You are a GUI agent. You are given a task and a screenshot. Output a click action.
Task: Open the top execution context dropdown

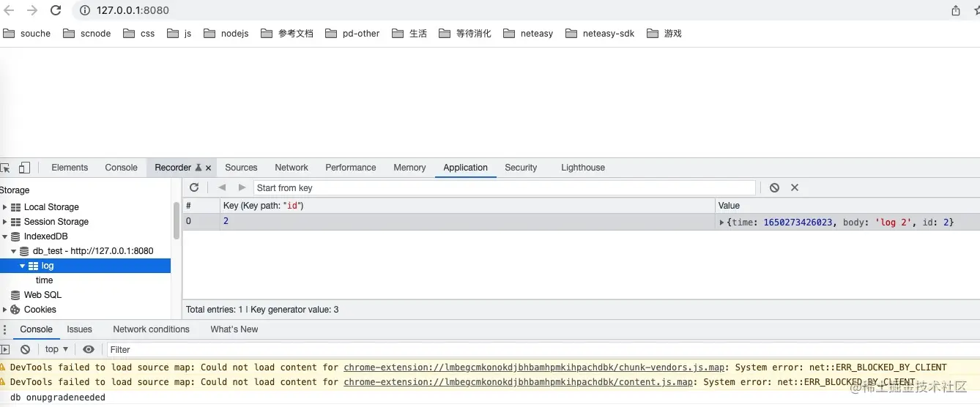tap(56, 350)
